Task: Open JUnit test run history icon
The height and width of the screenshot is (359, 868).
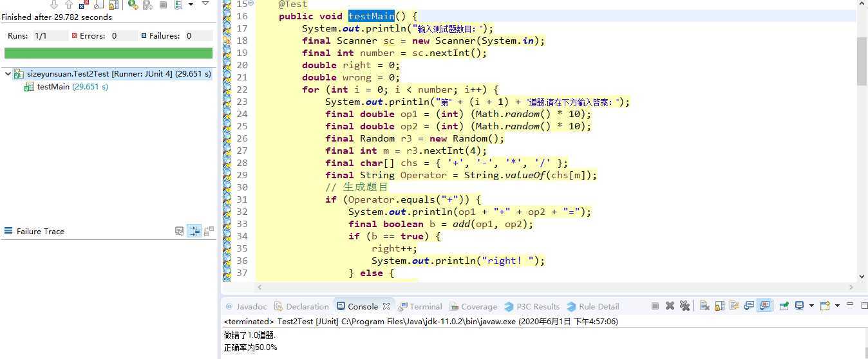Action: point(178,5)
